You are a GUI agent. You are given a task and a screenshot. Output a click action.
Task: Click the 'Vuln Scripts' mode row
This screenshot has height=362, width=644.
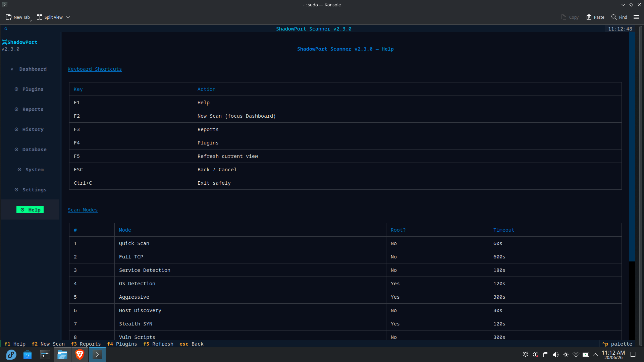[345, 336]
